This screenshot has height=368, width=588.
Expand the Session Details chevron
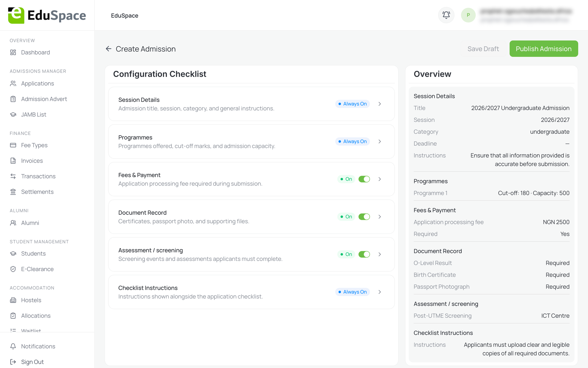[380, 104]
